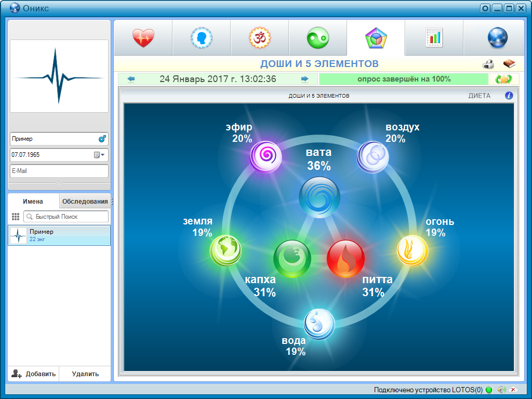
Task: Open the ДИЕТА tab
Action: tap(480, 96)
